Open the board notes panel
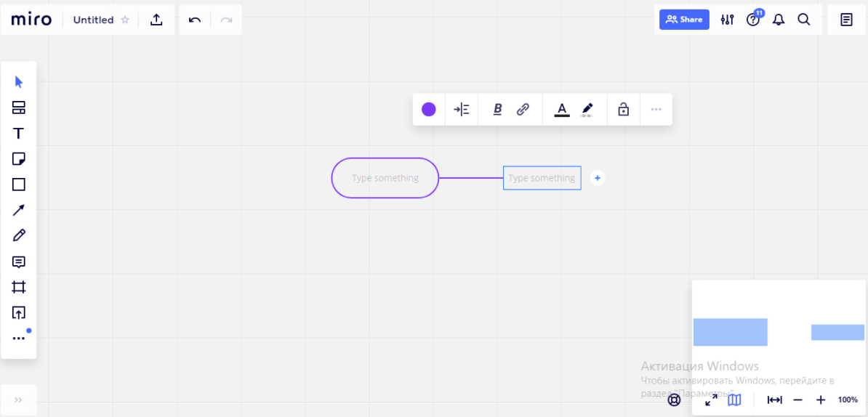Image resolution: width=868 pixels, height=417 pixels. (x=847, y=20)
